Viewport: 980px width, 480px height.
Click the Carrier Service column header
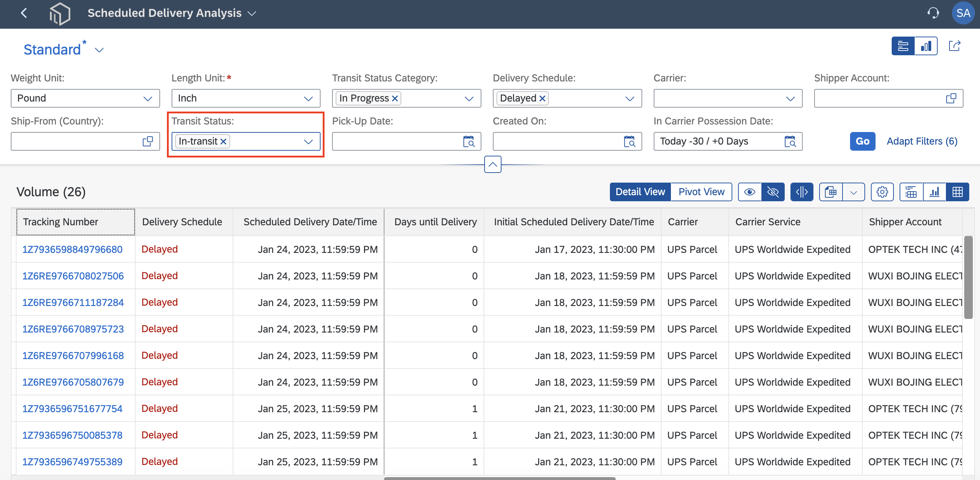pos(795,222)
